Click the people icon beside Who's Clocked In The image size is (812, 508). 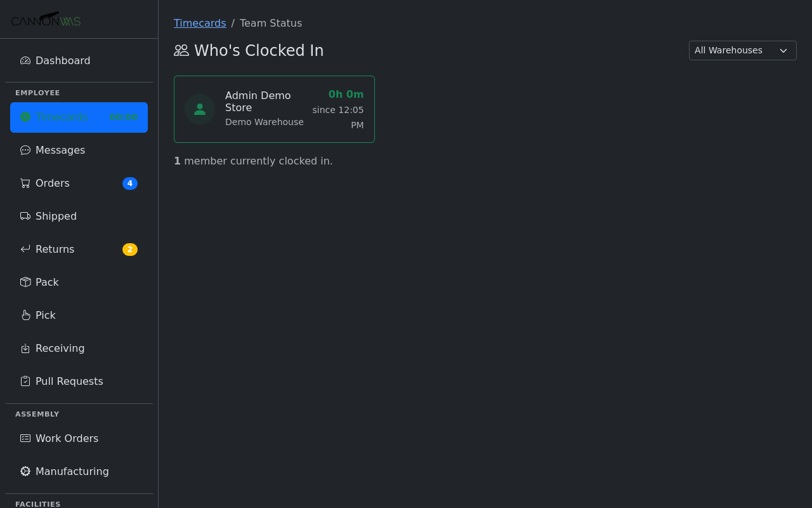181,50
